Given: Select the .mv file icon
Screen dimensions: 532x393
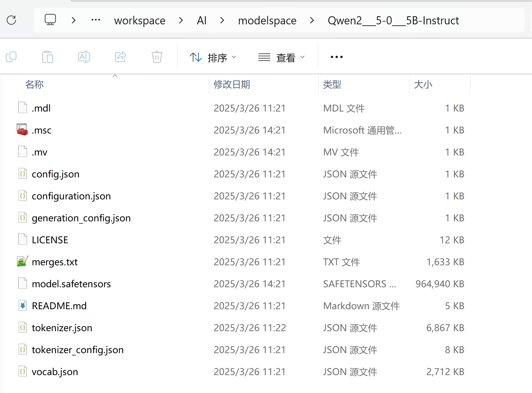Looking at the screenshot, I should pyautogui.click(x=23, y=152).
